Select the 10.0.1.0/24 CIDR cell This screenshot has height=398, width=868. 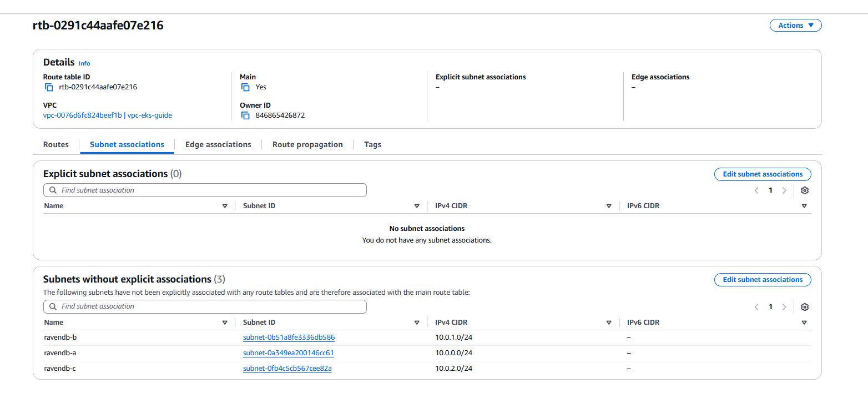(453, 337)
